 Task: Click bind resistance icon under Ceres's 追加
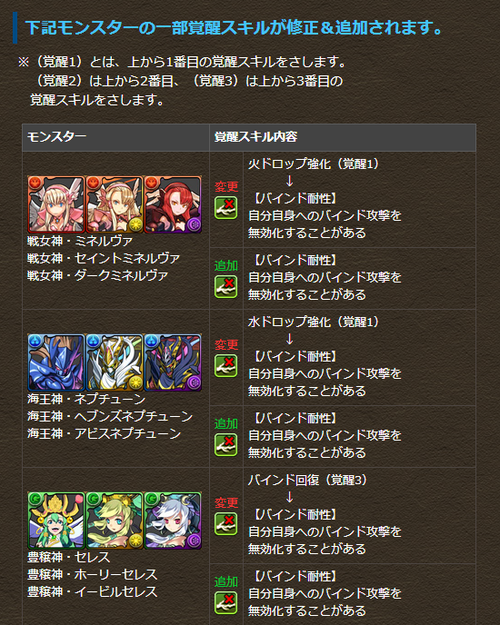coord(226,603)
